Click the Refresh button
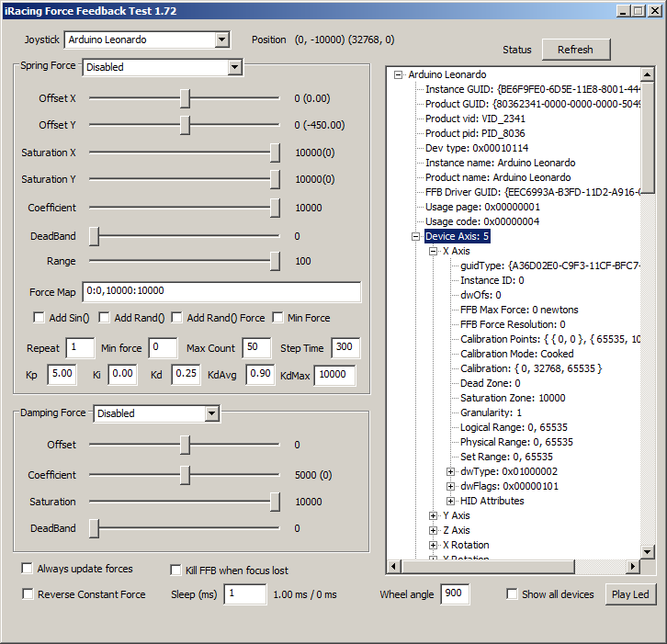 click(576, 50)
